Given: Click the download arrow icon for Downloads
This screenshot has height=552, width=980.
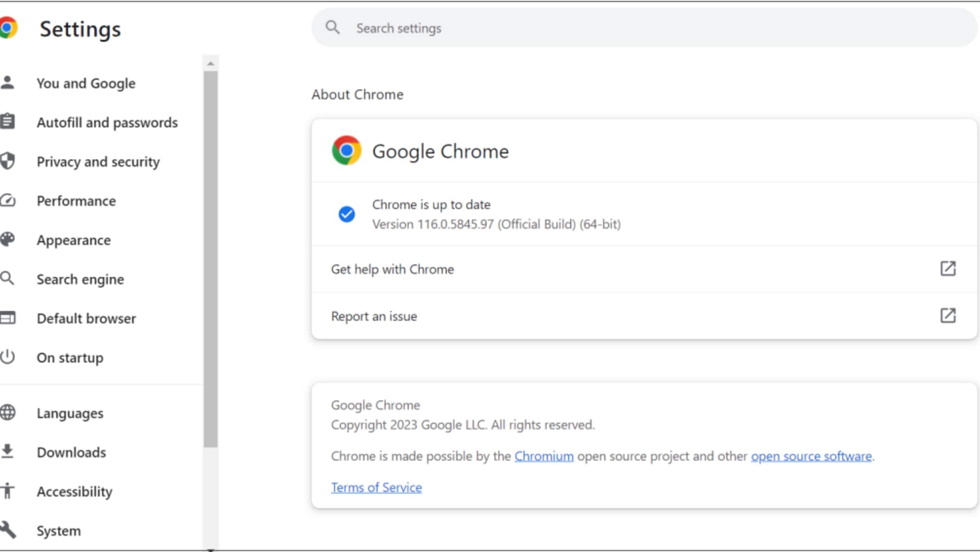Looking at the screenshot, I should (x=7, y=451).
